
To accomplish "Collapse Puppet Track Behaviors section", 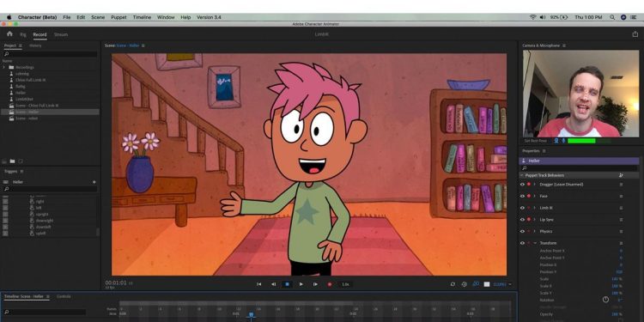I will (521, 175).
